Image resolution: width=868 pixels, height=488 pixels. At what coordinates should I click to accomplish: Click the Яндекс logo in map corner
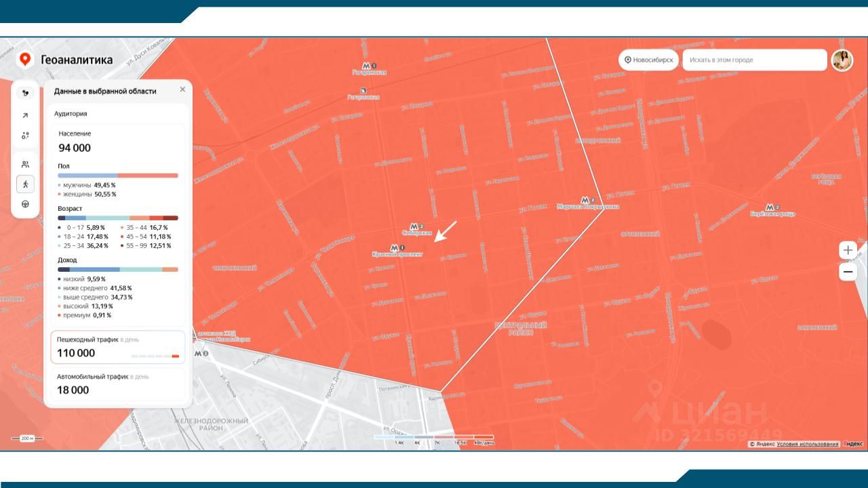point(852,444)
